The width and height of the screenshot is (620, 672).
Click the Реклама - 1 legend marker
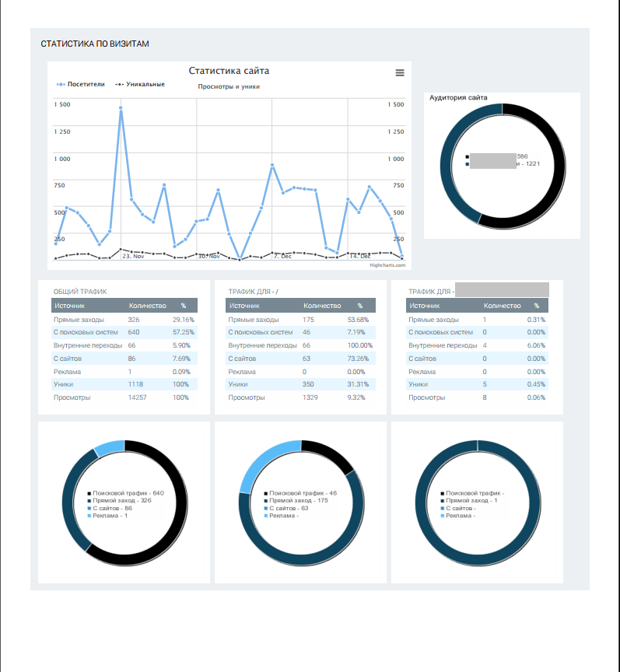89,516
